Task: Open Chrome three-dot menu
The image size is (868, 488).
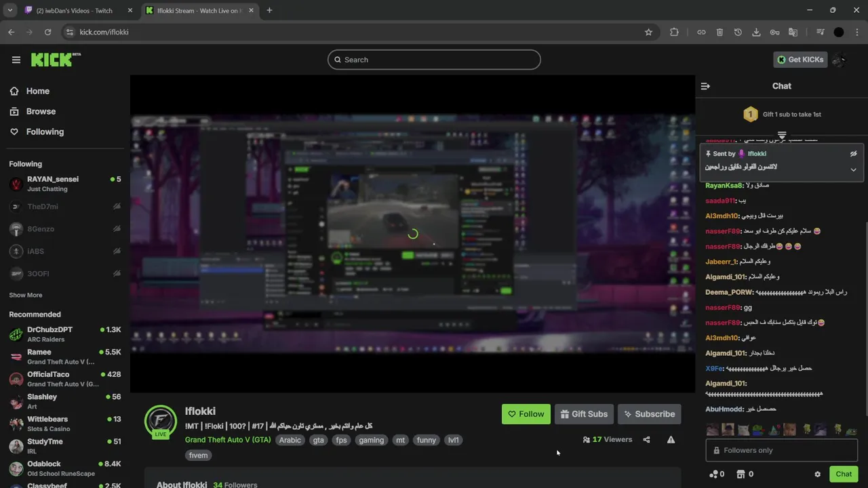Action: [x=856, y=32]
